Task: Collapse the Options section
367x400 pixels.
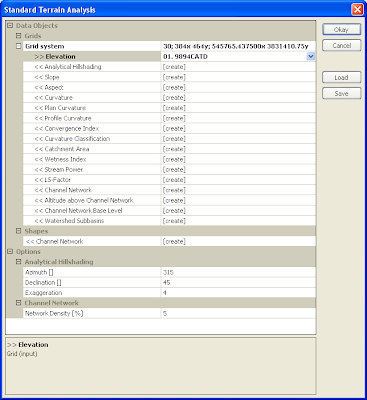Action: tap(10, 252)
